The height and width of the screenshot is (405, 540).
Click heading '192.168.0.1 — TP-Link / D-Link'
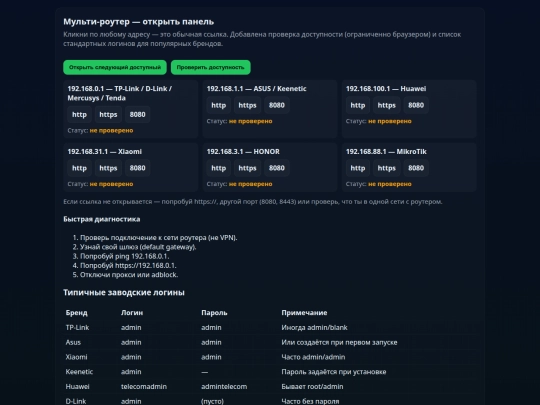[120, 93]
